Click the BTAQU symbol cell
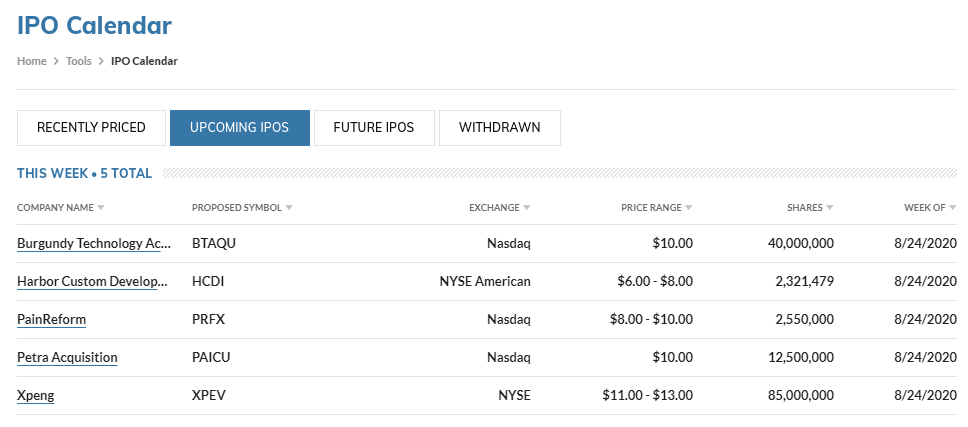This screenshot has height=427, width=968. [x=214, y=244]
